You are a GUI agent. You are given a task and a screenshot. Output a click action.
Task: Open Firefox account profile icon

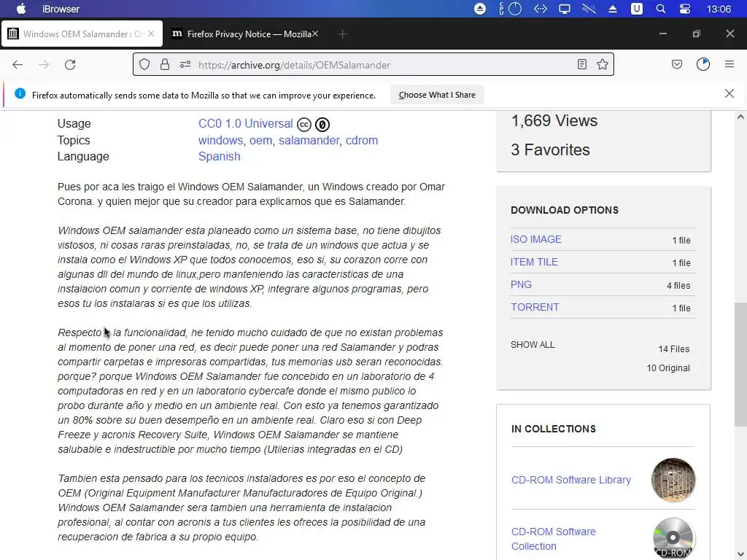703,64
